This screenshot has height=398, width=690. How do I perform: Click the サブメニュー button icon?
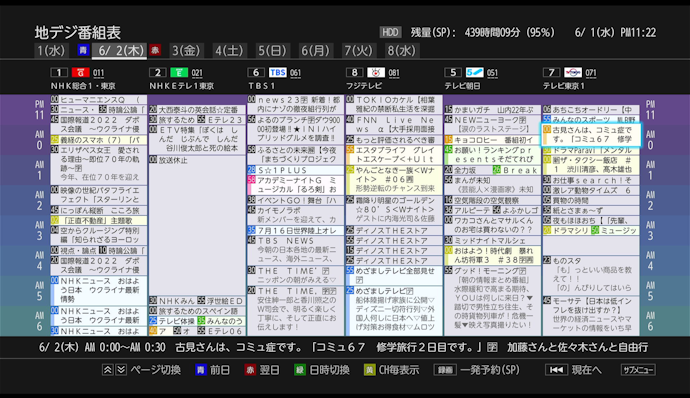point(638,370)
